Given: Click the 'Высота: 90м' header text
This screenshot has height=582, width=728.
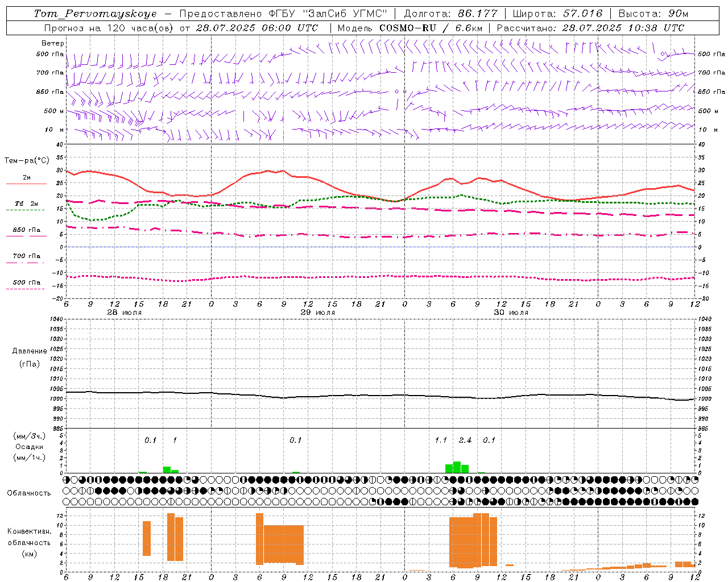Looking at the screenshot, I should [653, 14].
